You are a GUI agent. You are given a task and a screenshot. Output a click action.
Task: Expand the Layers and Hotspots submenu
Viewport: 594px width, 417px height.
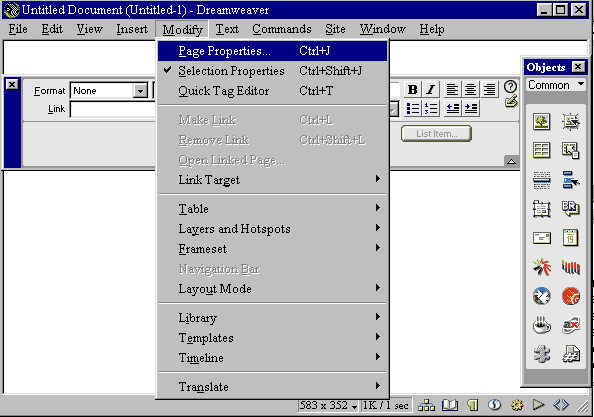pos(273,229)
